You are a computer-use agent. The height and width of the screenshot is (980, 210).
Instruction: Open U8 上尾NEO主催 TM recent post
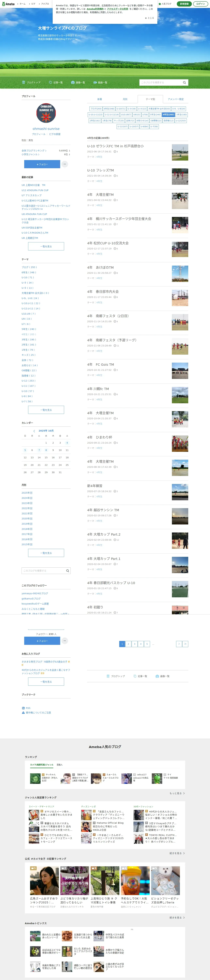coord(34,185)
